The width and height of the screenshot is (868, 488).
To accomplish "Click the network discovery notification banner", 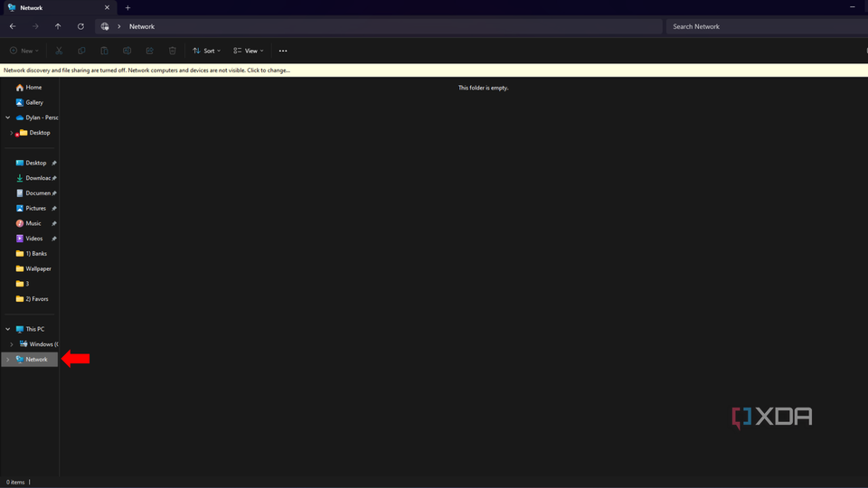I will 434,70.
